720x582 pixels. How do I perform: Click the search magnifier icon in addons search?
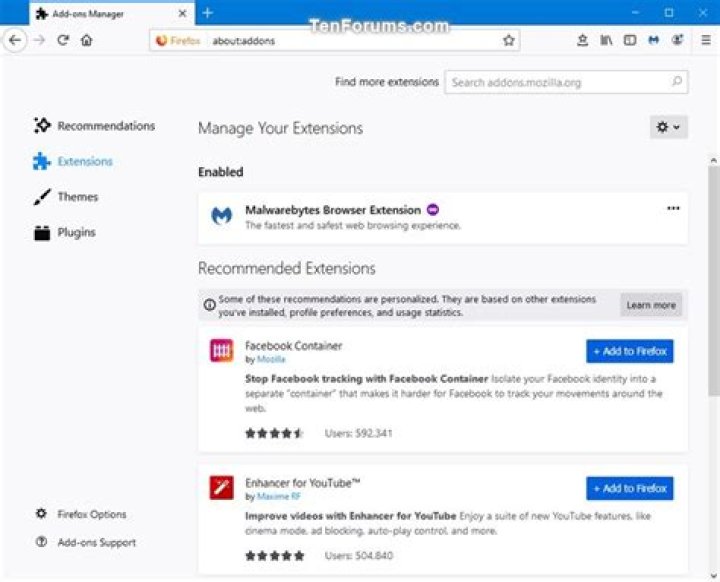(677, 82)
